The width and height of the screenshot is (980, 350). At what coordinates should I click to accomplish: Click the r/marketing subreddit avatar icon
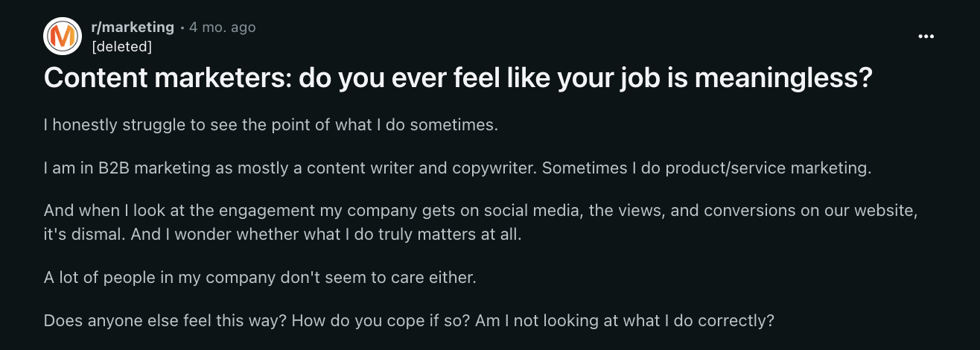[x=63, y=37]
